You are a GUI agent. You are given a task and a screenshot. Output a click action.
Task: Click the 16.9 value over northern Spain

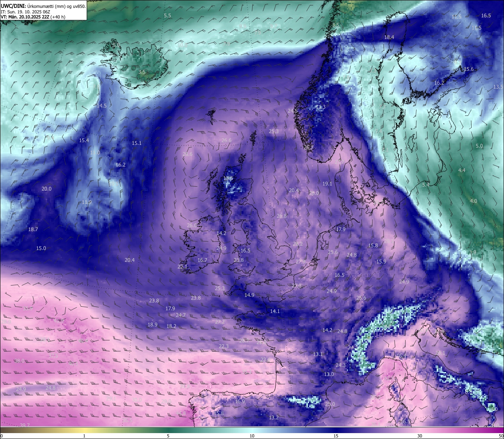pos(240,401)
